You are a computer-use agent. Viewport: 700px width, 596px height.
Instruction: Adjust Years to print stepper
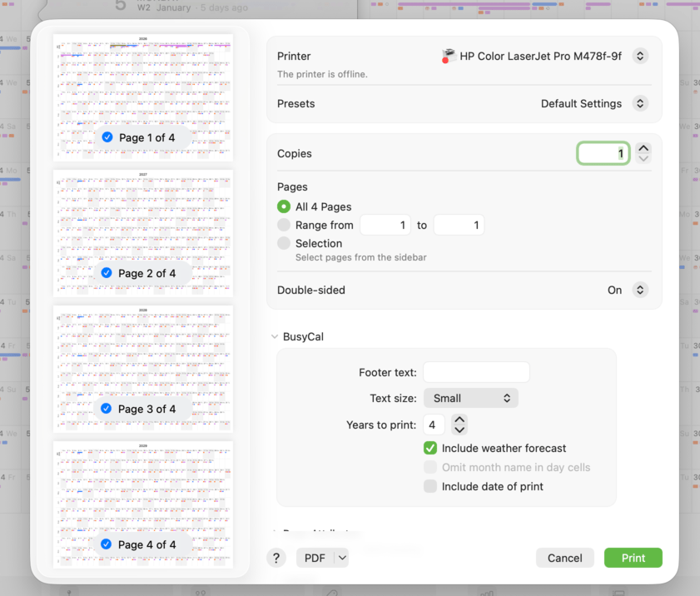pyautogui.click(x=459, y=425)
